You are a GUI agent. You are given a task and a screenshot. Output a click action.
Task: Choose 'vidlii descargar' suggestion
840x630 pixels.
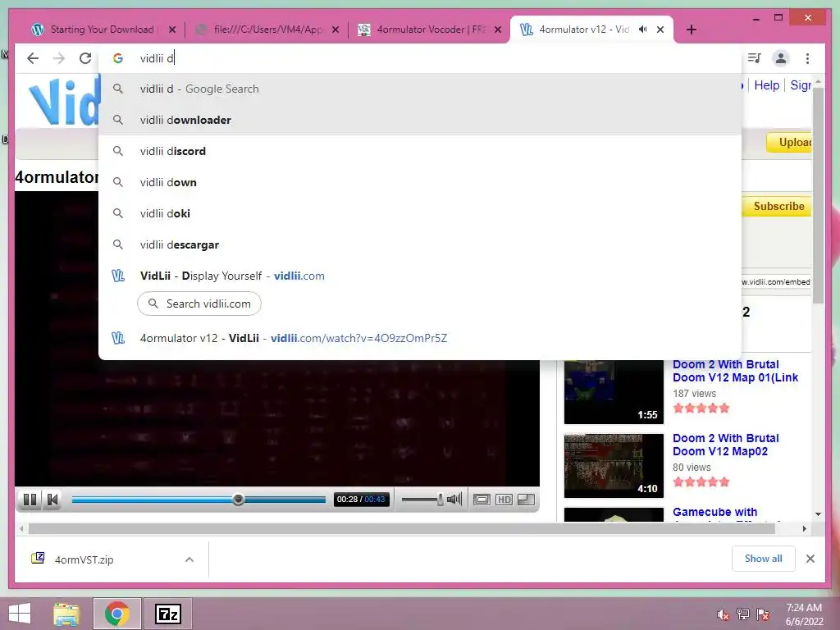(420, 244)
